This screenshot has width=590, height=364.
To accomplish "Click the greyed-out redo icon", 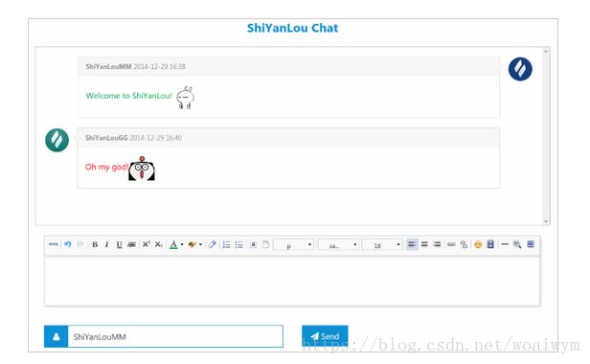I will [x=80, y=244].
